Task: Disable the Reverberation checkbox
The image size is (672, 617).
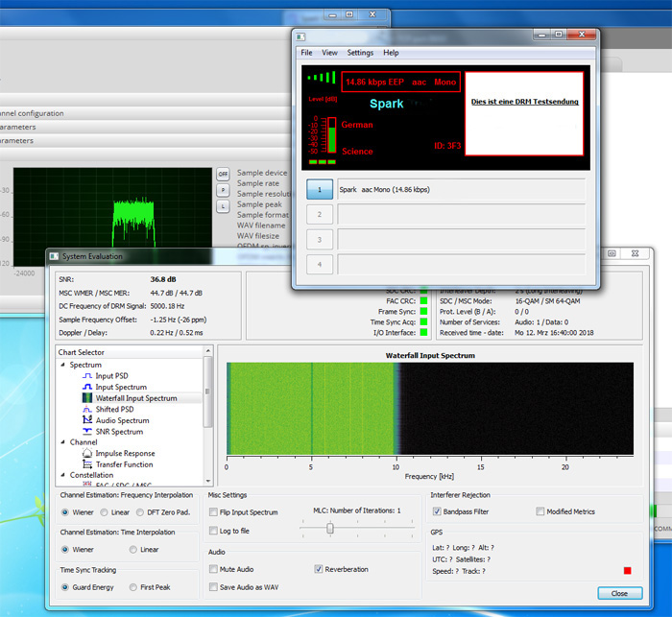Action: pyautogui.click(x=319, y=569)
